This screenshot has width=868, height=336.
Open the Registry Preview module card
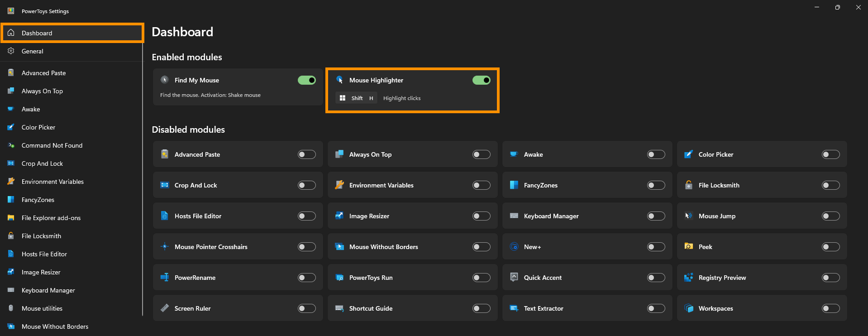click(762, 277)
